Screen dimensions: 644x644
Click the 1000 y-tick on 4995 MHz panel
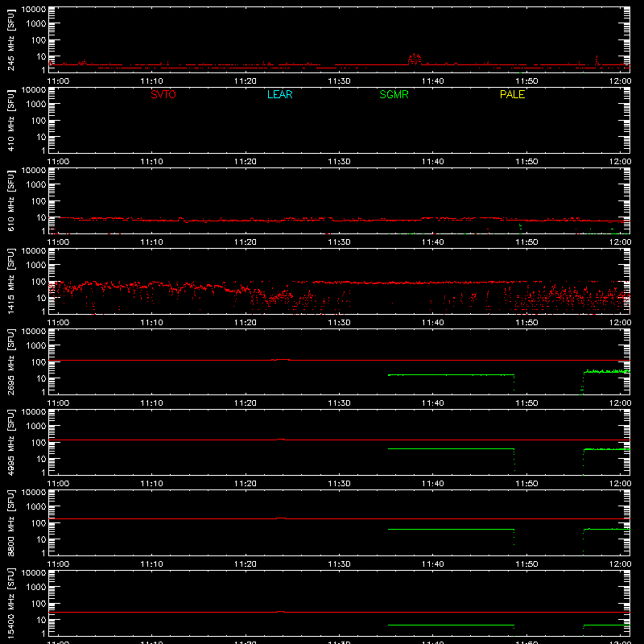tap(36, 427)
